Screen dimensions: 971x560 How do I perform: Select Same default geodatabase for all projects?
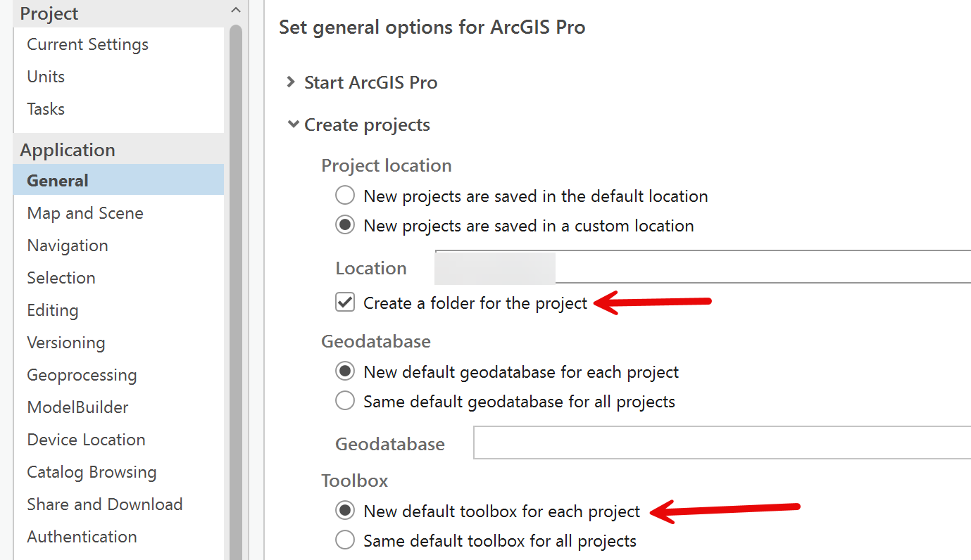tap(344, 401)
